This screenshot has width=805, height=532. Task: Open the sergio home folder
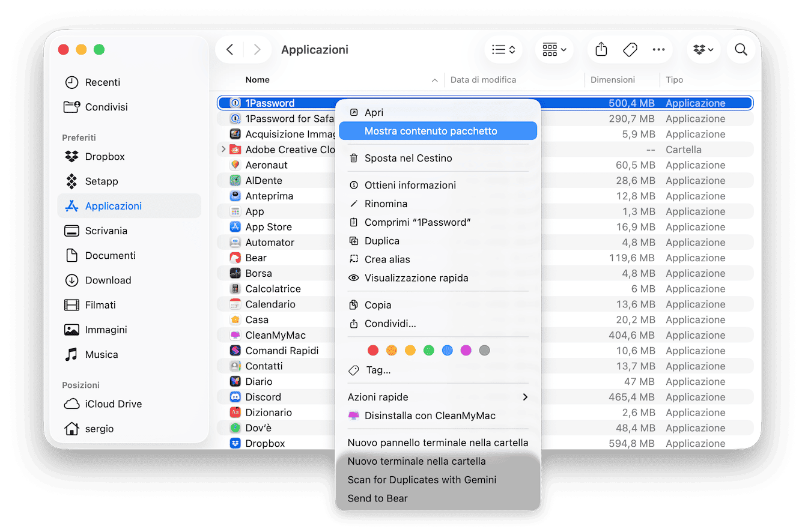pos(129,429)
